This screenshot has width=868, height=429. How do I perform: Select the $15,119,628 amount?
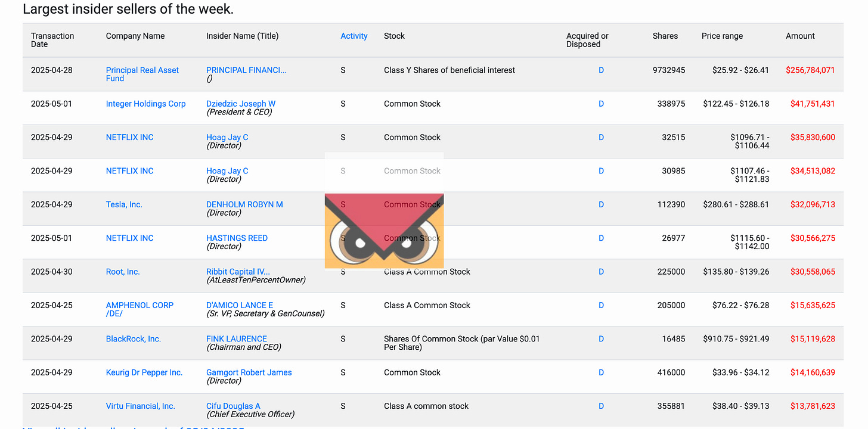click(813, 339)
